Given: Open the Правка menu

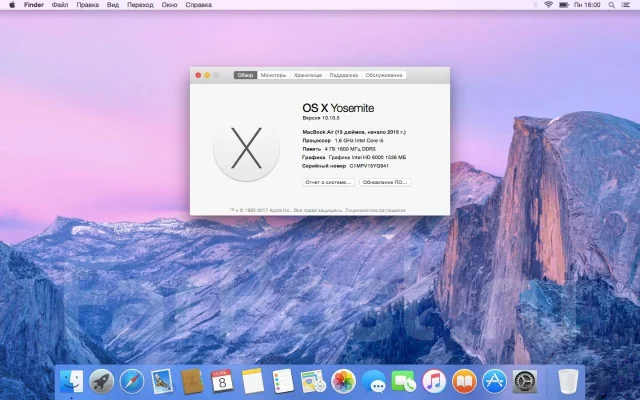Looking at the screenshot, I should [x=88, y=5].
